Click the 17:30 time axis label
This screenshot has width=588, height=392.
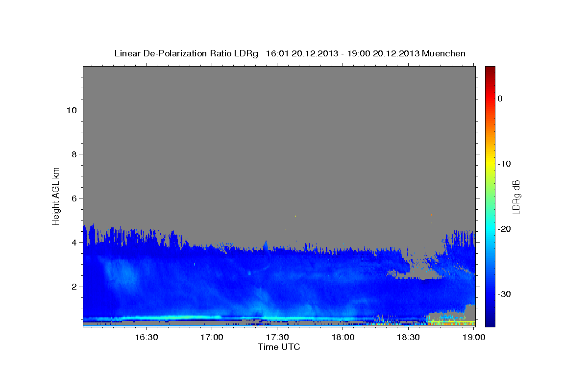tap(277, 337)
